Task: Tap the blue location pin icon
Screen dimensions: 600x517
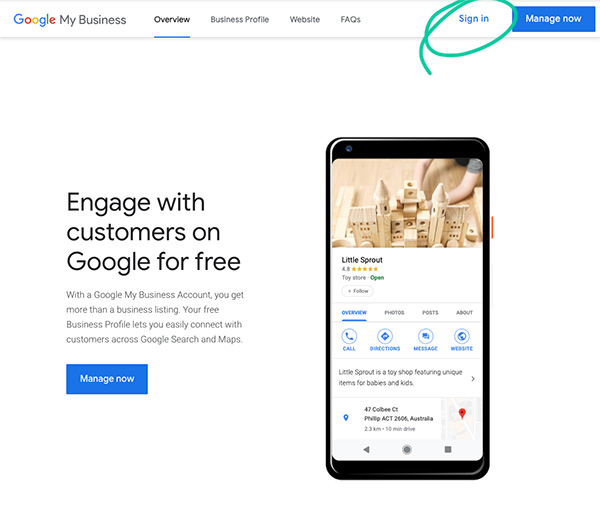Action: [x=346, y=418]
